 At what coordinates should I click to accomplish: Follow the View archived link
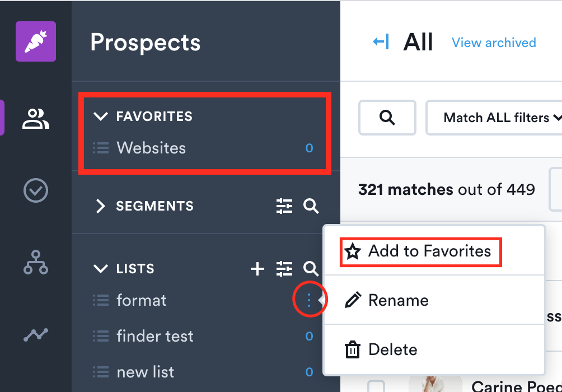pos(494,43)
